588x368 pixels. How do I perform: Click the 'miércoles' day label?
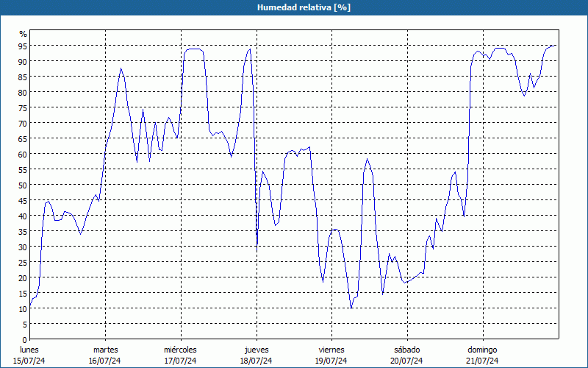pos(180,350)
